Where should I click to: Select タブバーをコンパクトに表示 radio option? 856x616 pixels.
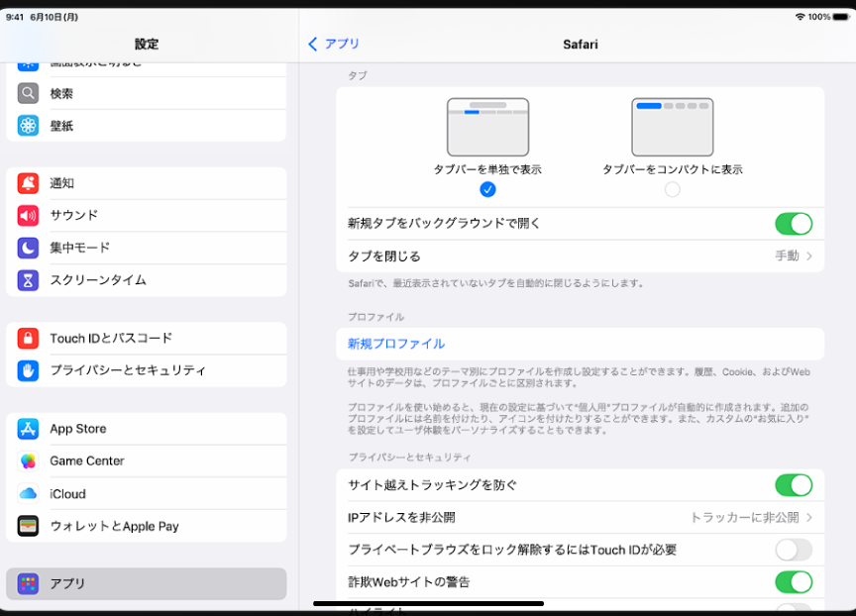click(x=672, y=189)
